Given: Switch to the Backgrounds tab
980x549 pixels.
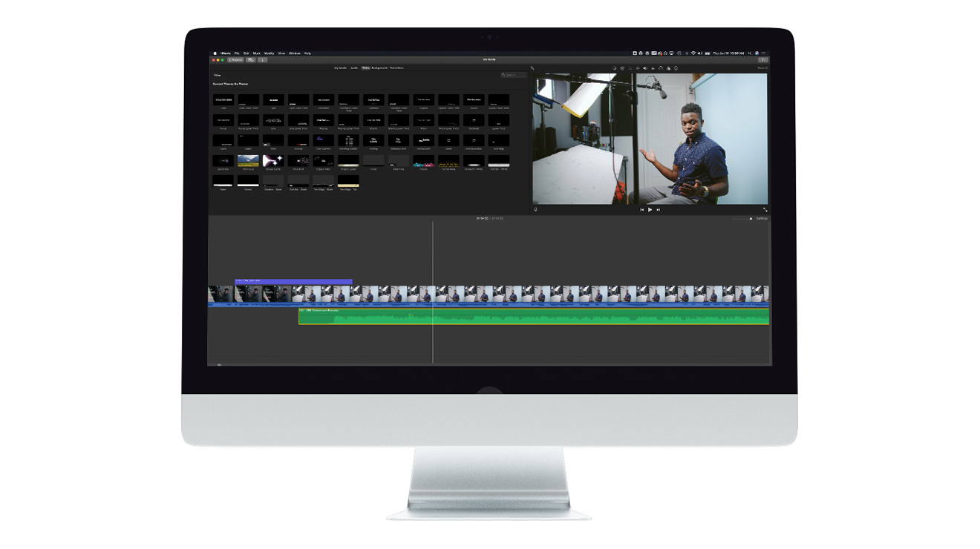Looking at the screenshot, I should (x=379, y=68).
